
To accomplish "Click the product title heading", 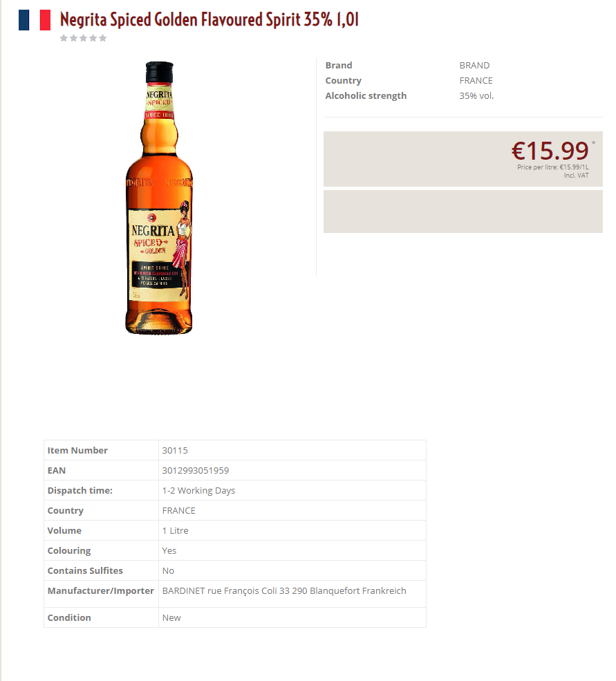I will (209, 19).
